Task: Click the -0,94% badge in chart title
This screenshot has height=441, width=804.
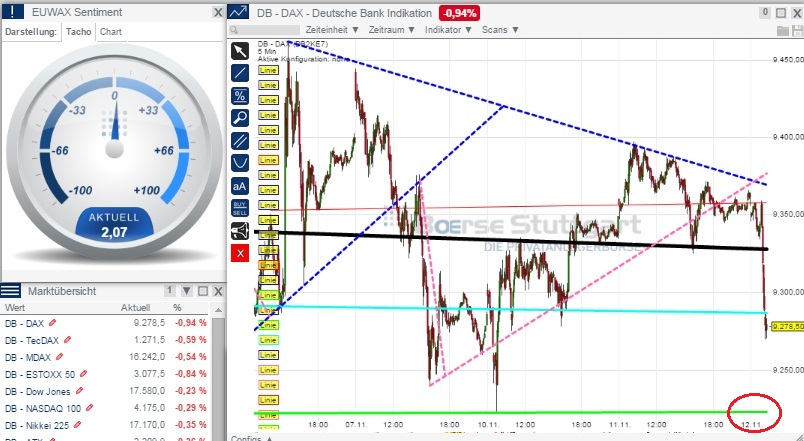Action: (x=459, y=13)
